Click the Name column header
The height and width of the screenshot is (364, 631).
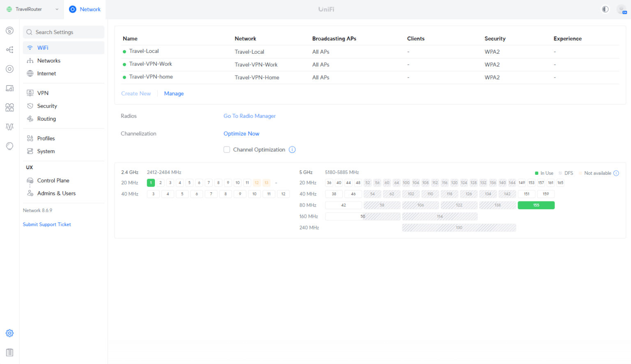click(x=130, y=39)
